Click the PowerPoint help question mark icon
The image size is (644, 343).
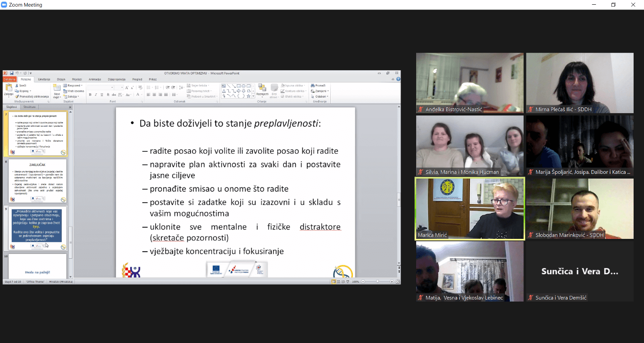coord(398,79)
